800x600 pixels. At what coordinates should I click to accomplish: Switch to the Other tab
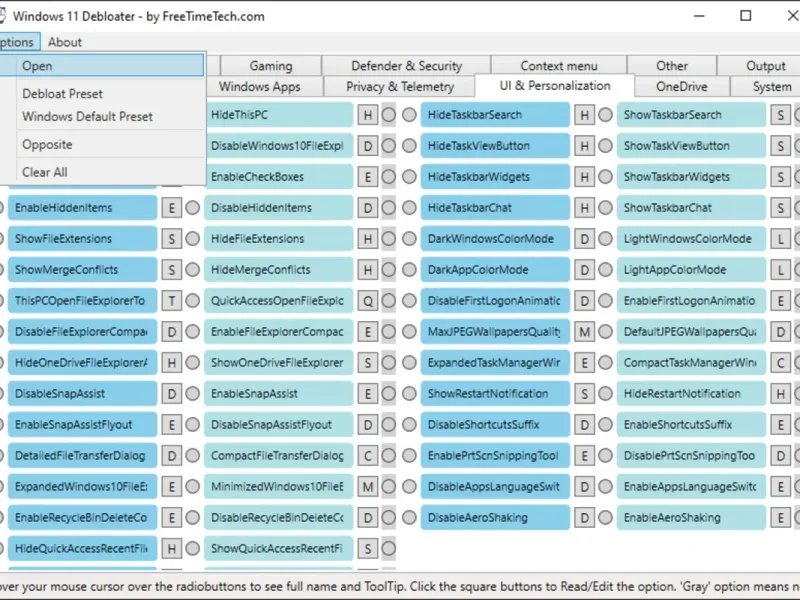click(672, 66)
